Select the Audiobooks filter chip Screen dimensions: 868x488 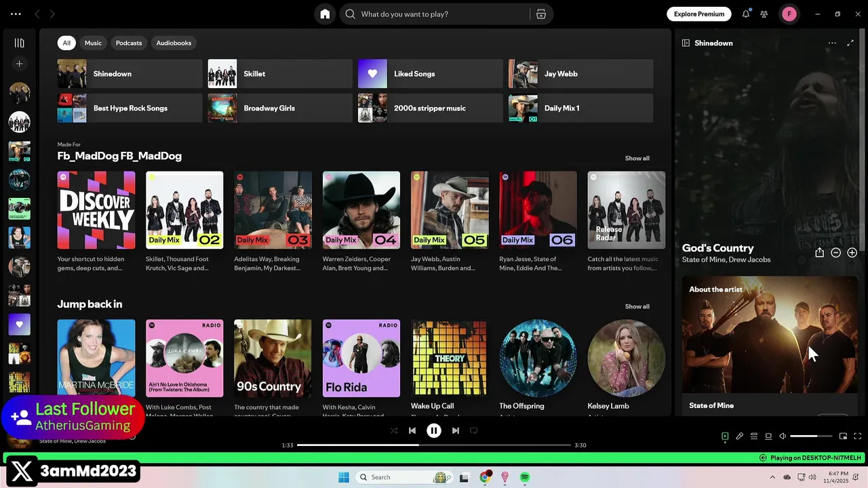point(174,43)
